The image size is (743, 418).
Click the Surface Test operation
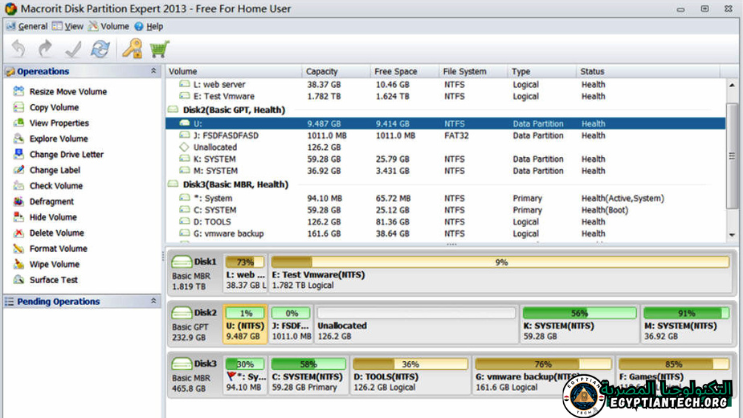click(53, 280)
